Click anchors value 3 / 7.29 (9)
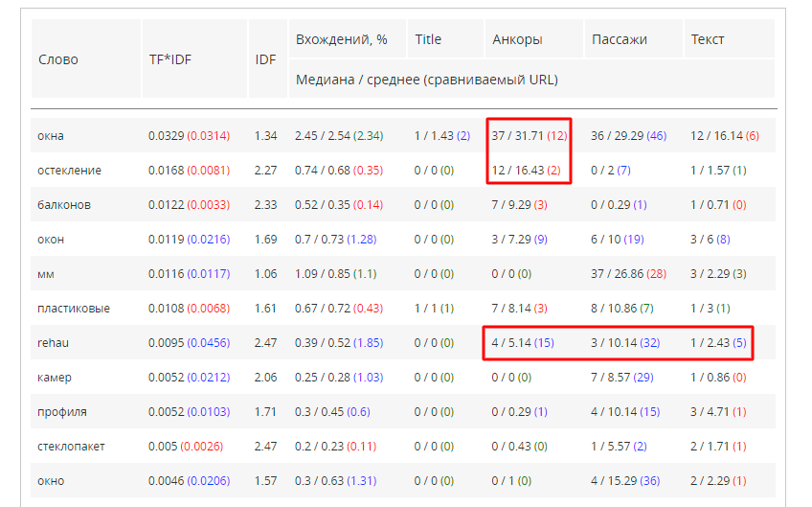Screen dimensions: 812x507 coord(519,240)
